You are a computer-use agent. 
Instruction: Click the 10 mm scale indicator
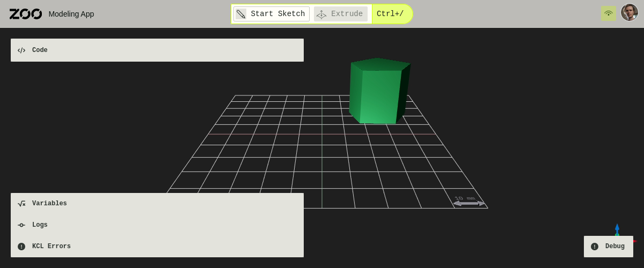(x=469, y=202)
